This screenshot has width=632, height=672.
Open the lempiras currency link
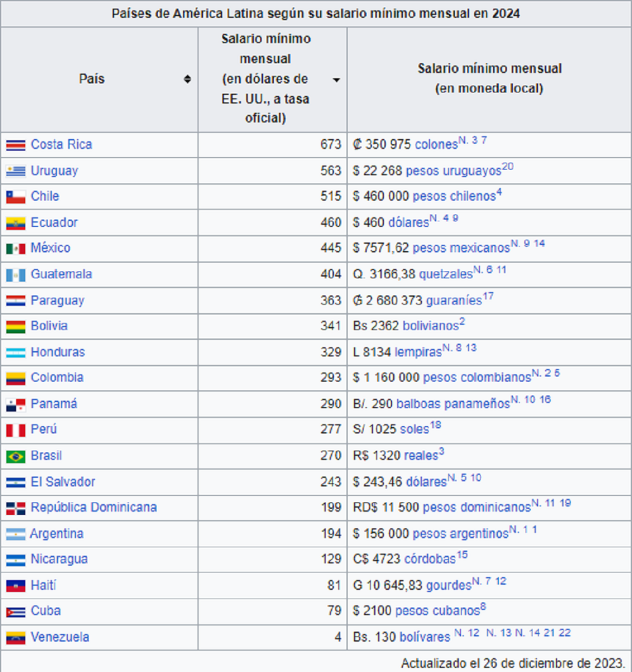tap(418, 352)
